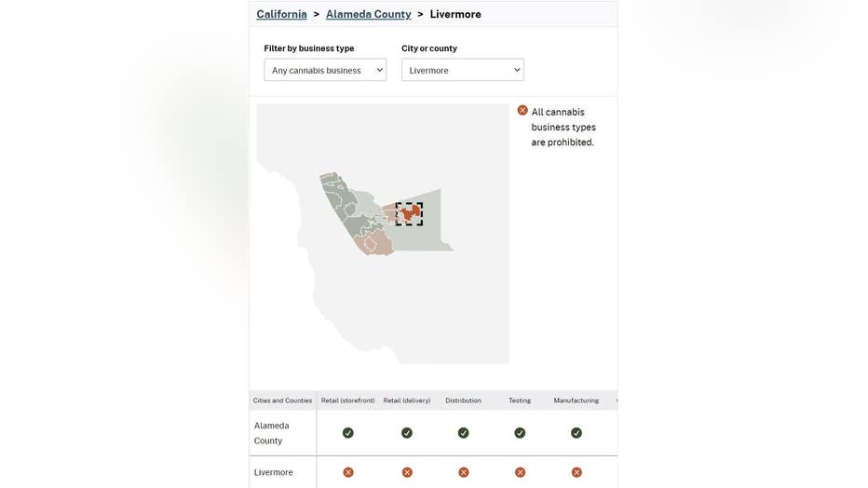Click Alameda County Testing green checkmark
The height and width of the screenshot is (488, 868).
(520, 433)
